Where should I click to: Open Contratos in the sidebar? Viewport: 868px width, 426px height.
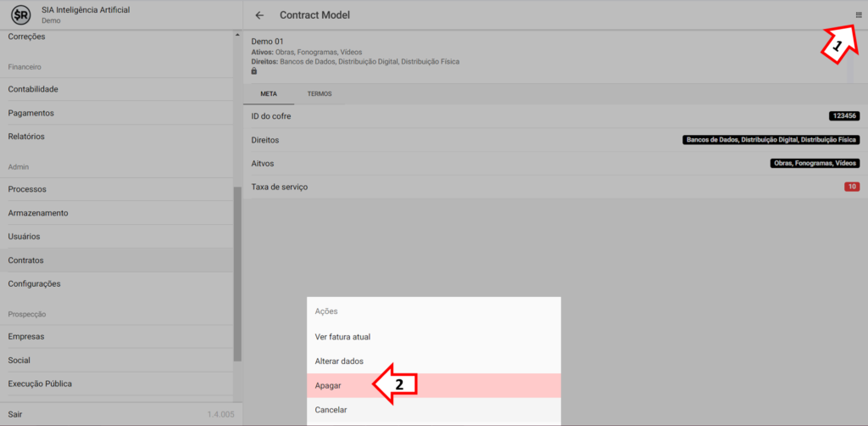[x=26, y=261]
